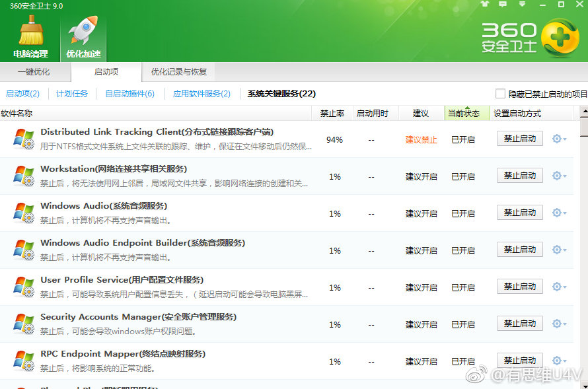Screen dimensions: 588x389
Task: Click 禁止启动 for Distributed Link Tracking Client
Action: (x=520, y=139)
